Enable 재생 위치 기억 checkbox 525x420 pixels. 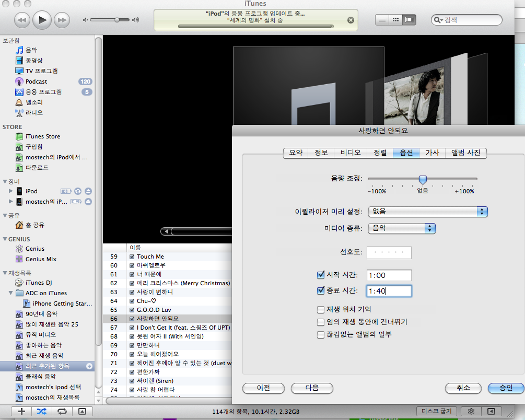[x=321, y=309]
